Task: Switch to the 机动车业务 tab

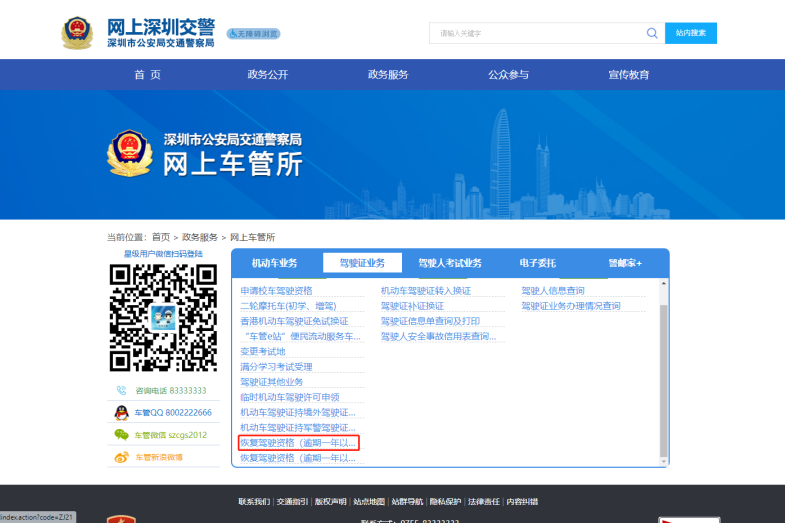Action: pyautogui.click(x=275, y=263)
